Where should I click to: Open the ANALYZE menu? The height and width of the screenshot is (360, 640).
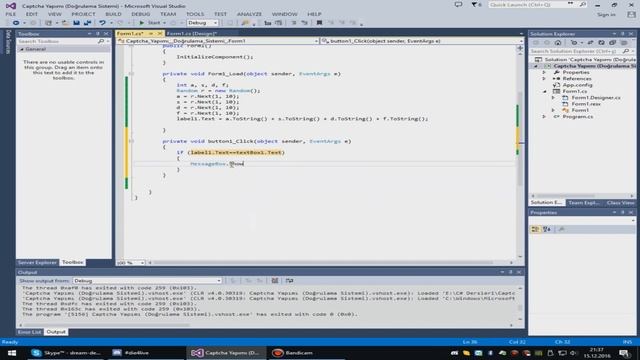(x=249, y=14)
